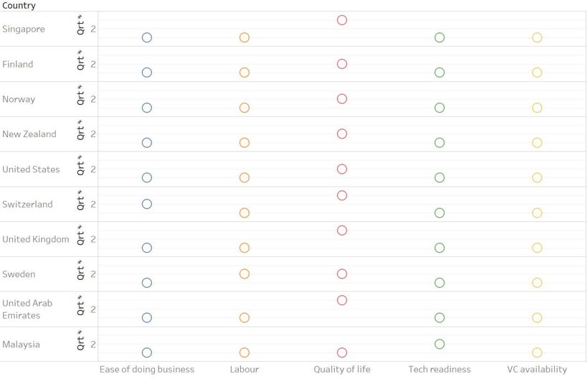This screenshot has height=379, width=588.
Task: Click United States' blue Ease of doing business circle
Action: coord(147,177)
